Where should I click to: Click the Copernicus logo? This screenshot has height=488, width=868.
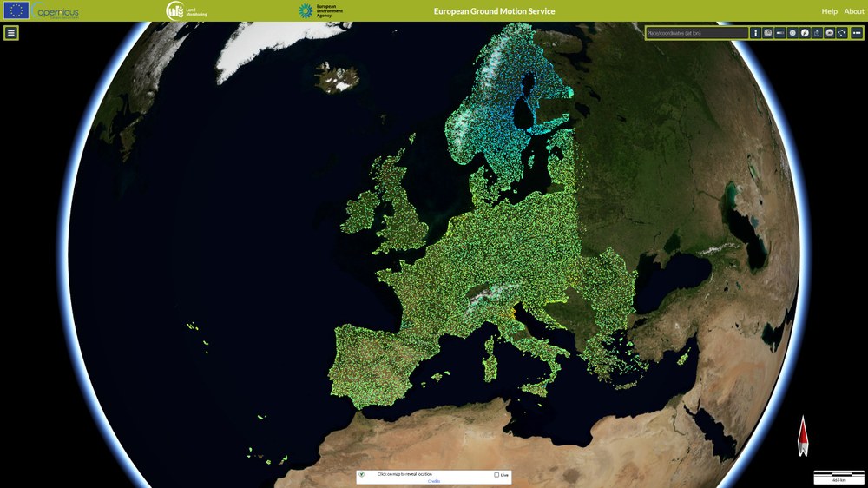56,10
